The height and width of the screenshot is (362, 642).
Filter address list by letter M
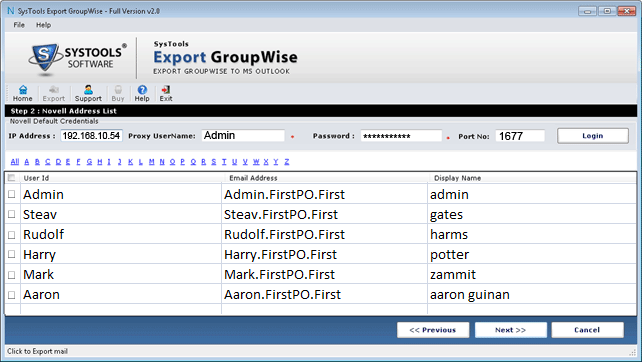[x=151, y=162]
